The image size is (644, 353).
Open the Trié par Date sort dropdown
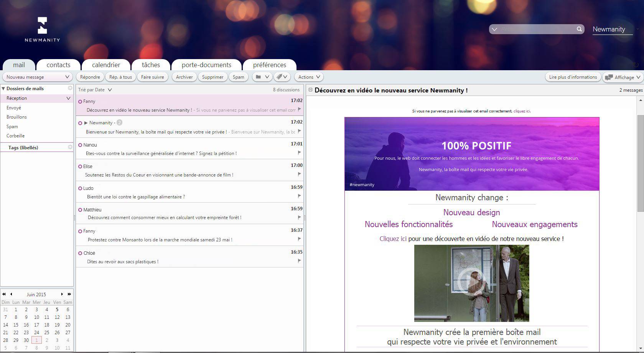click(x=95, y=90)
